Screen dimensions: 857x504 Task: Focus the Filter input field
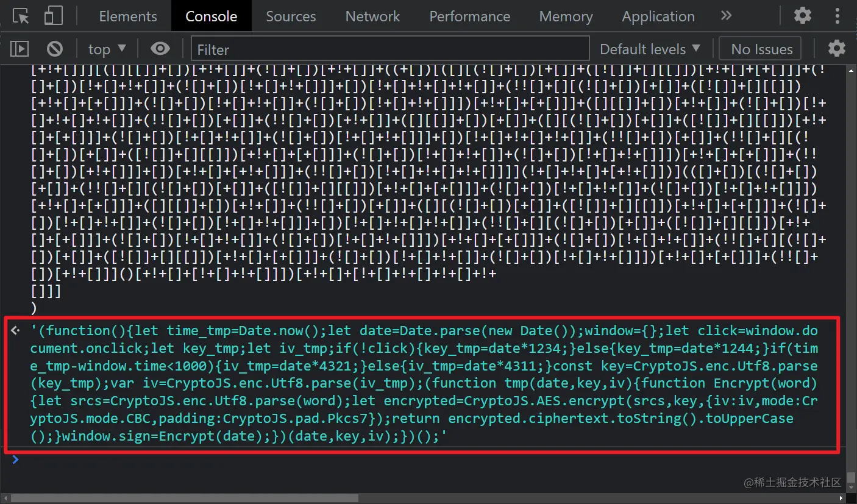coord(390,49)
